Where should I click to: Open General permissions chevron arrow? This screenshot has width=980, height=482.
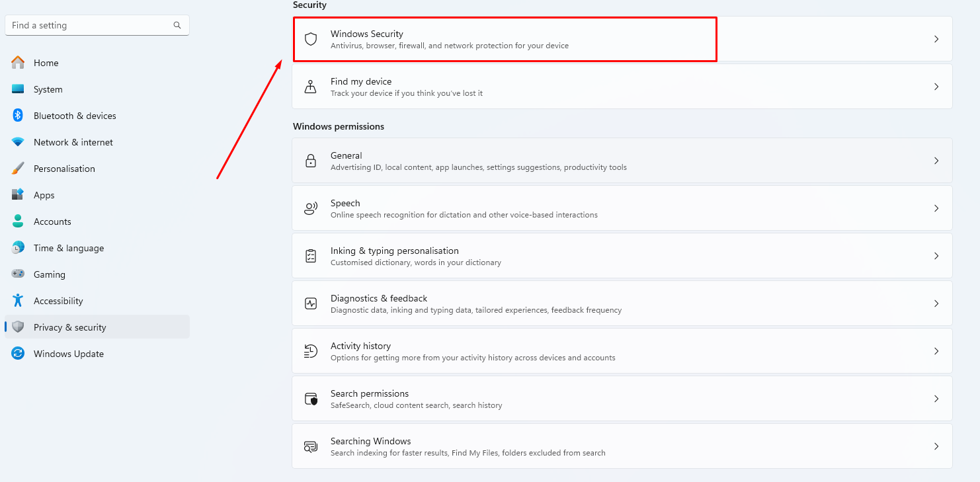pos(936,161)
